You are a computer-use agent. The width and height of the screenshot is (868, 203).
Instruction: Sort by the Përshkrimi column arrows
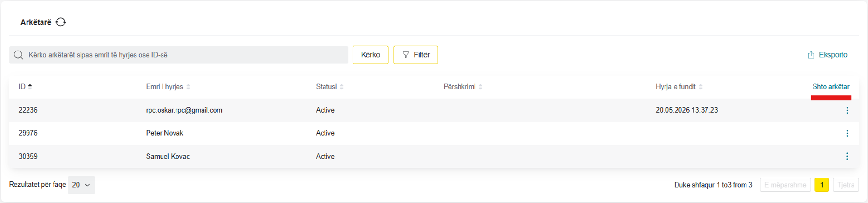[481, 87]
